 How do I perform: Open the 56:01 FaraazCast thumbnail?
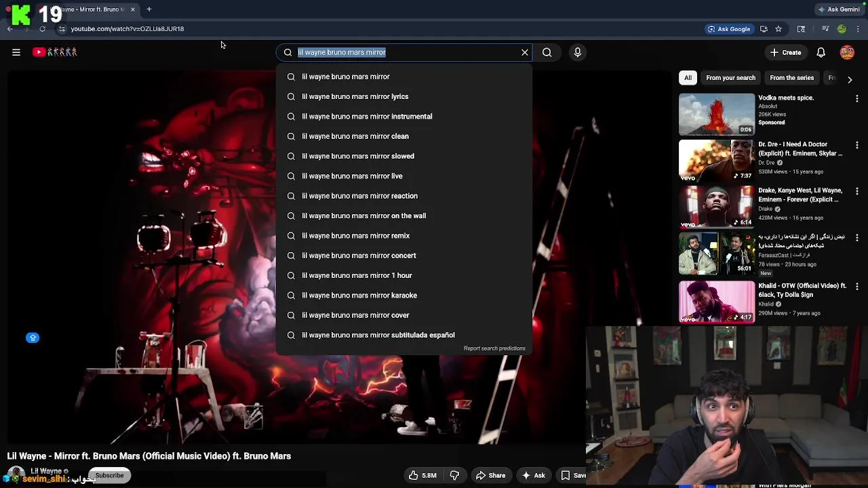(717, 253)
